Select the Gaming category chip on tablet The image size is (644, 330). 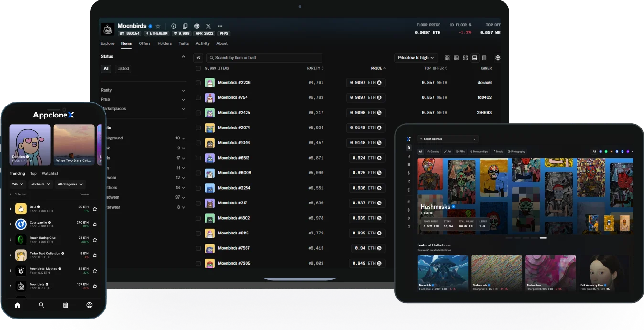(433, 151)
